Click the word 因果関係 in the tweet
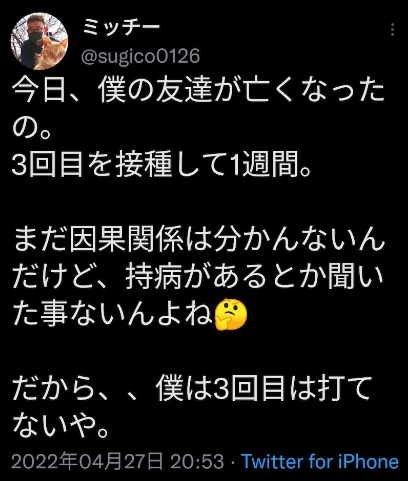The width and height of the screenshot is (408, 481). tap(127, 239)
